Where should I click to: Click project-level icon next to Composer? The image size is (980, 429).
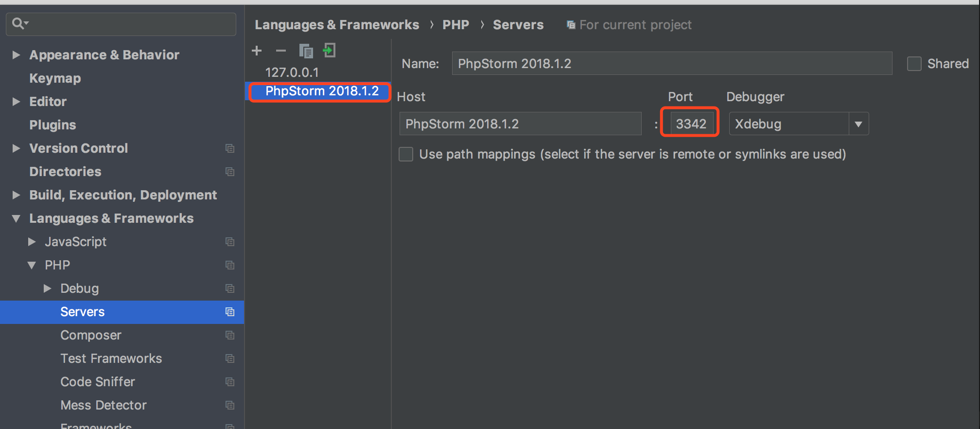(230, 335)
